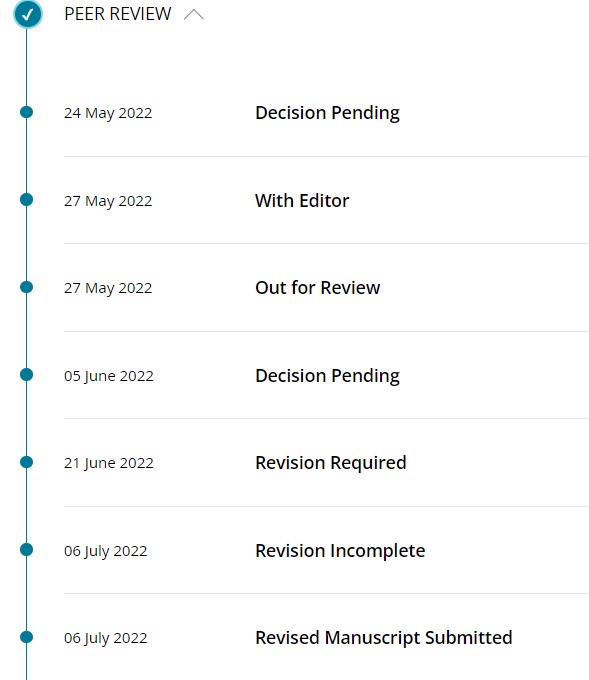This screenshot has width=589, height=680.
Task: Click Decision Pending dated 05 June
Action: pos(327,376)
